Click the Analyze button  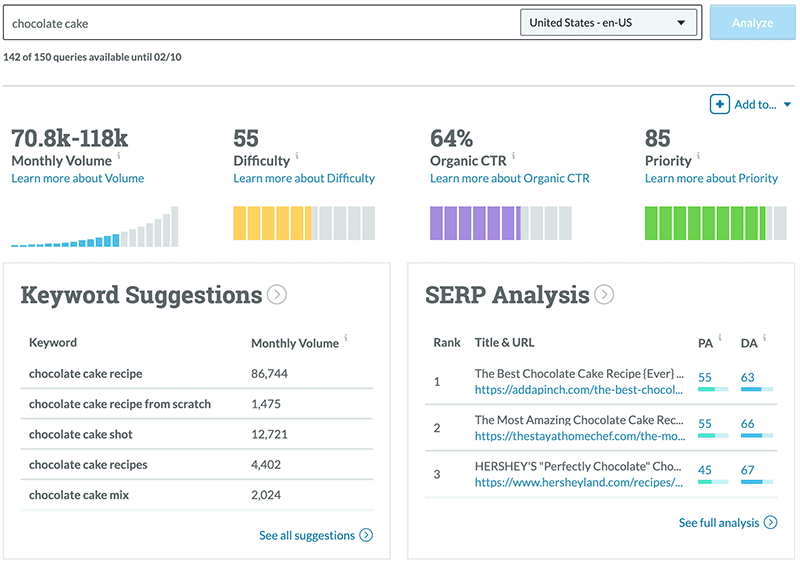pyautogui.click(x=753, y=22)
